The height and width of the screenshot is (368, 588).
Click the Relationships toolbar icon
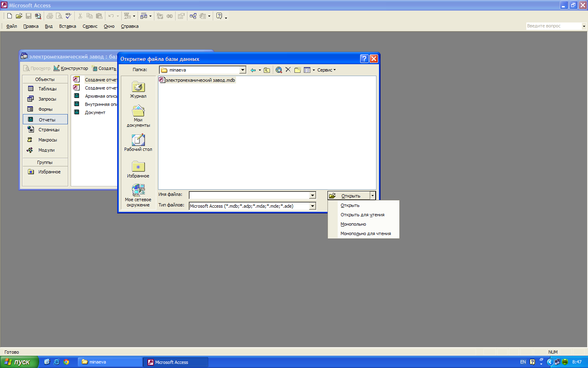tap(193, 16)
